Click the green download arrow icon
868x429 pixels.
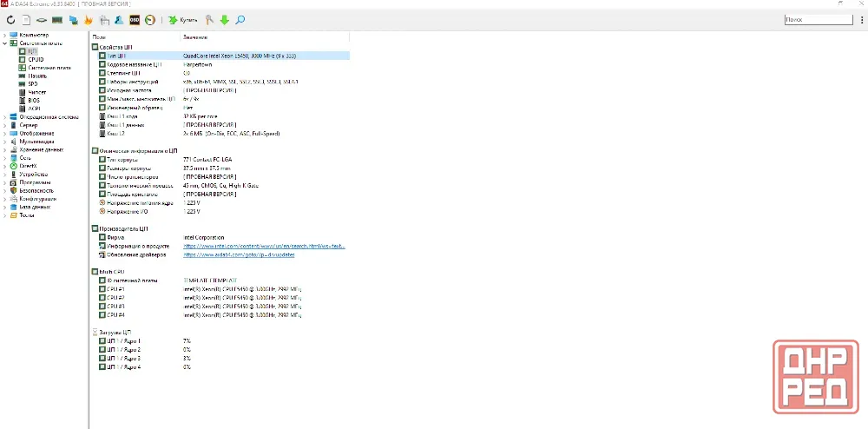point(224,20)
